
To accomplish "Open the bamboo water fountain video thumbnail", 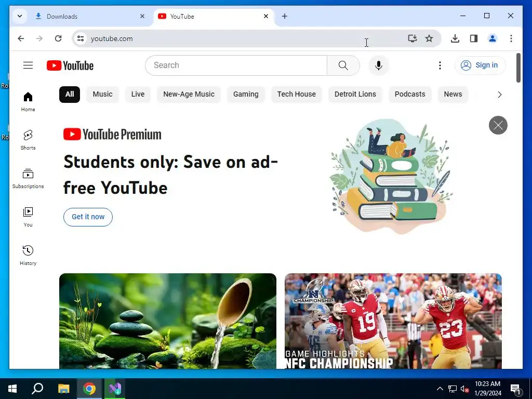I will (x=168, y=321).
